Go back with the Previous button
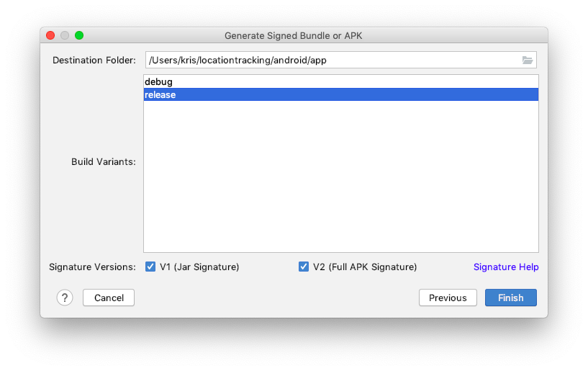Image resolution: width=588 pixels, height=371 pixels. [x=448, y=298]
